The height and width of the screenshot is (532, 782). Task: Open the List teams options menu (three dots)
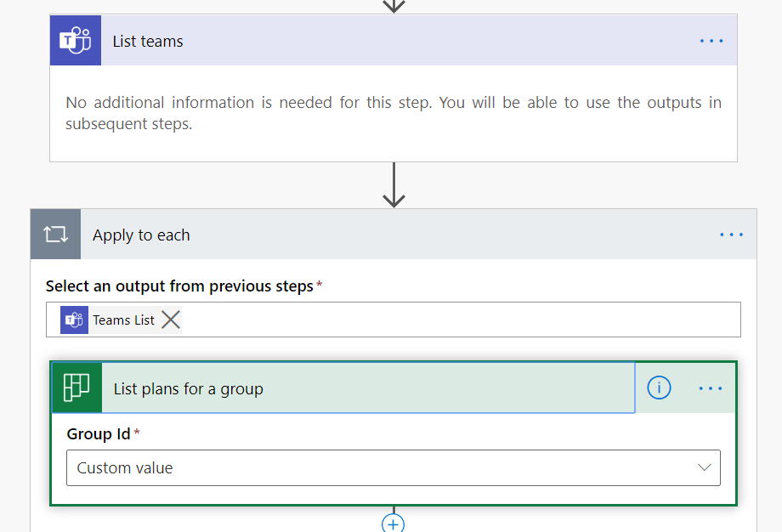tap(711, 41)
